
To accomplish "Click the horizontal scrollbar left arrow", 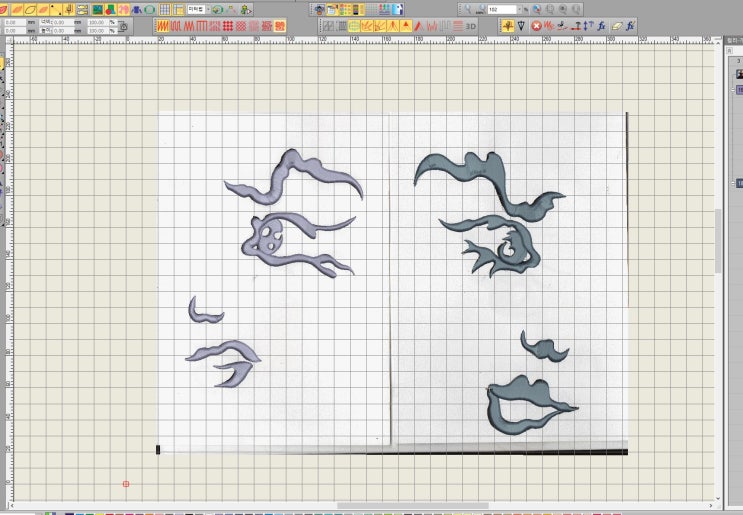I will point(10,506).
